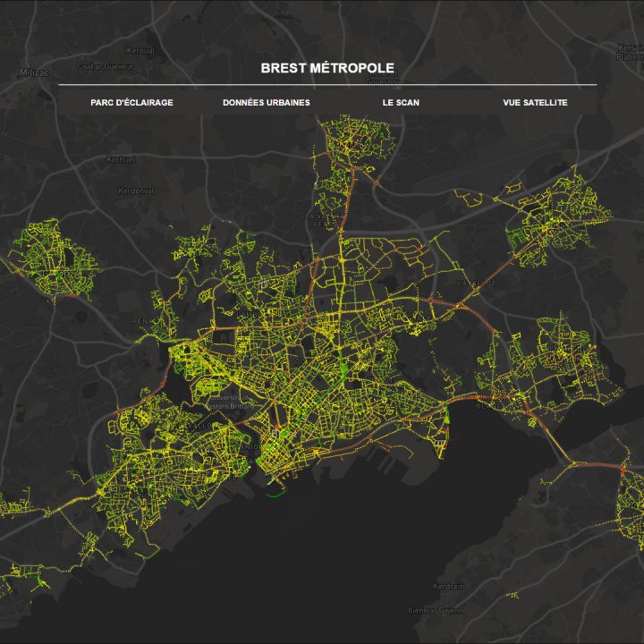Click the horizontal line under the title
The width and height of the screenshot is (644, 644).
[x=327, y=85]
